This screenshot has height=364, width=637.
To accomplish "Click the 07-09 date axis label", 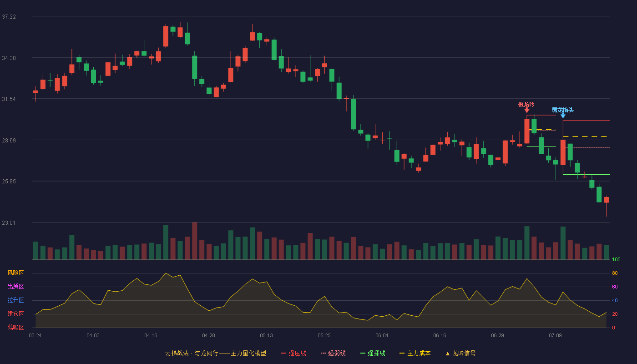I will pos(555,335).
